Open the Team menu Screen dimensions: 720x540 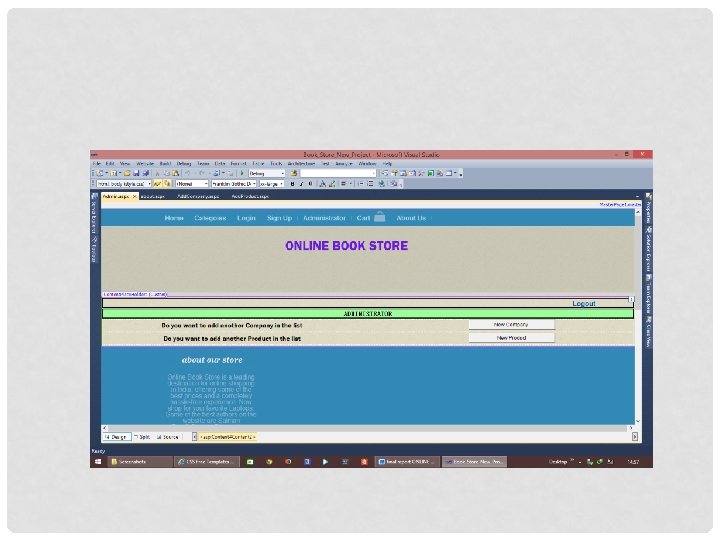pos(203,163)
